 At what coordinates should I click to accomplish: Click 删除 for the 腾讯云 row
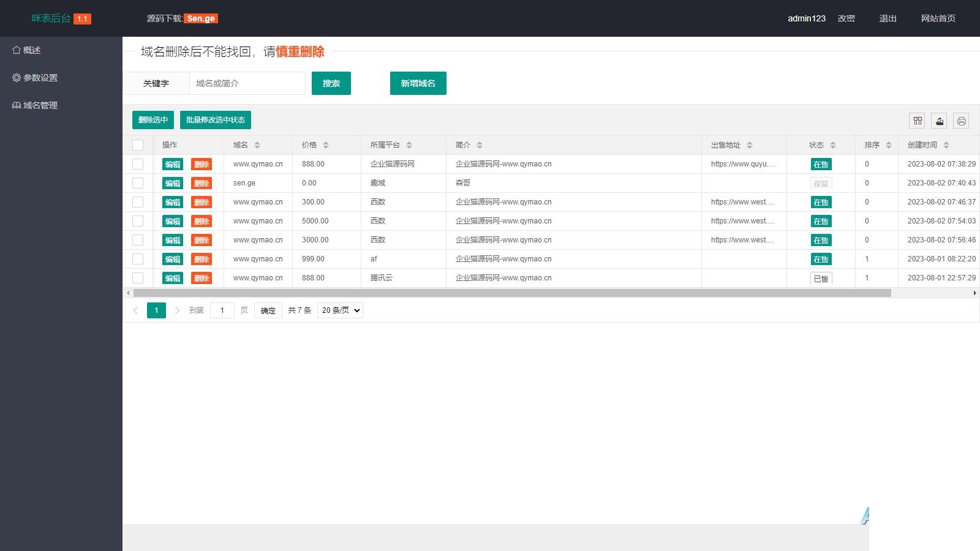pos(202,278)
